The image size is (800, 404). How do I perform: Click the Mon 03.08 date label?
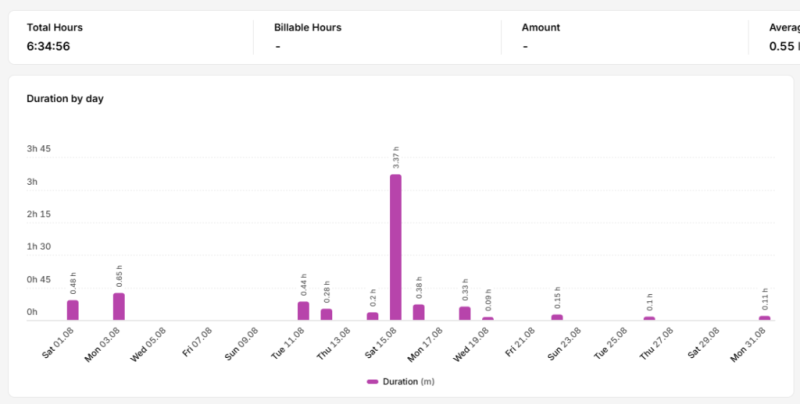[103, 344]
